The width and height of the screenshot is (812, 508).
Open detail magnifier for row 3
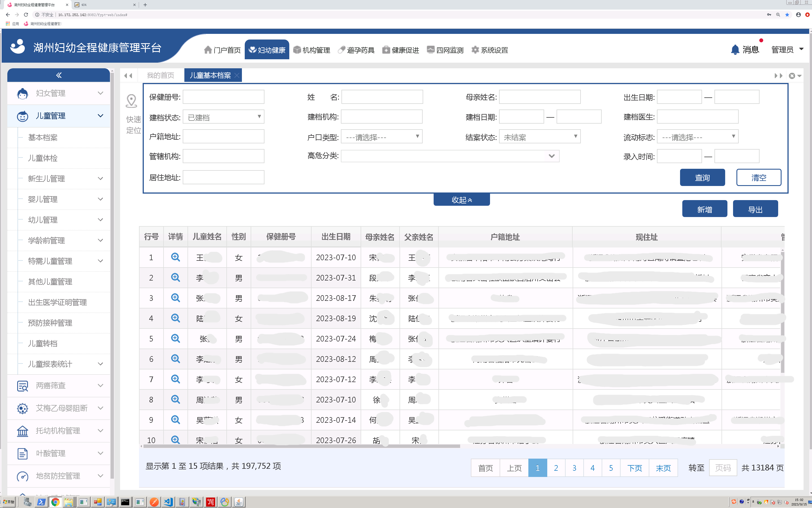[175, 298]
